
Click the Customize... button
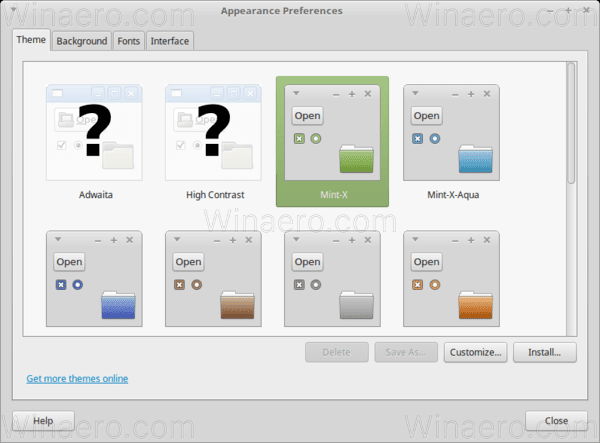click(475, 352)
